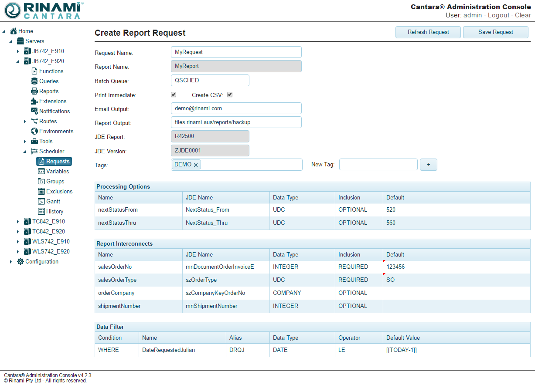
Task: Click the New Tag input field
Action: tap(378, 164)
